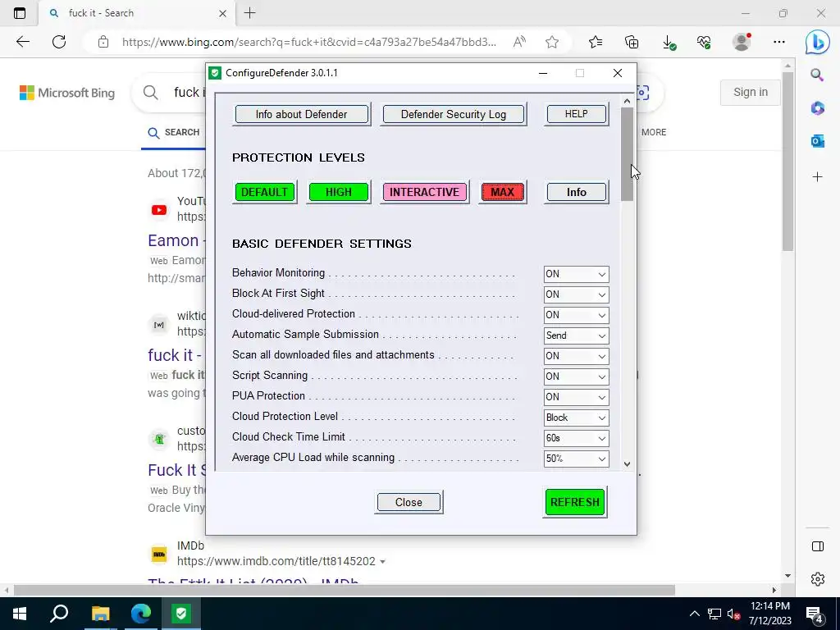Select Bing SEARCH results tab
The height and width of the screenshot is (630, 840).
(x=174, y=132)
